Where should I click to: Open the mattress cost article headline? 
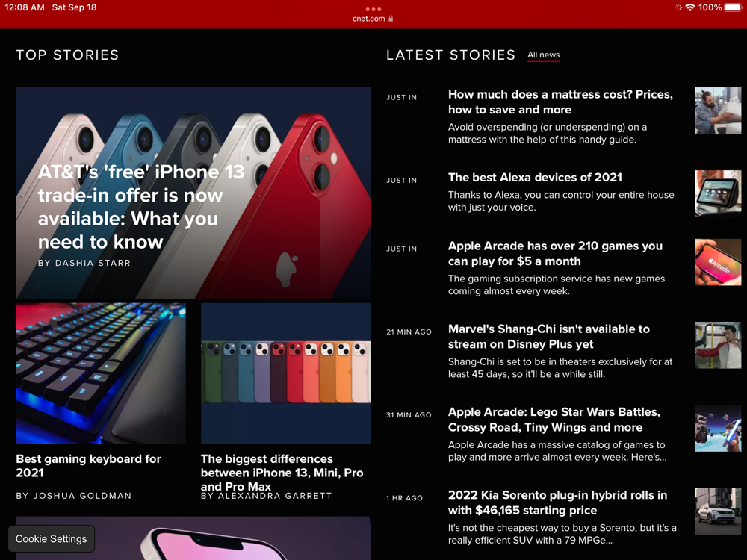(560, 102)
